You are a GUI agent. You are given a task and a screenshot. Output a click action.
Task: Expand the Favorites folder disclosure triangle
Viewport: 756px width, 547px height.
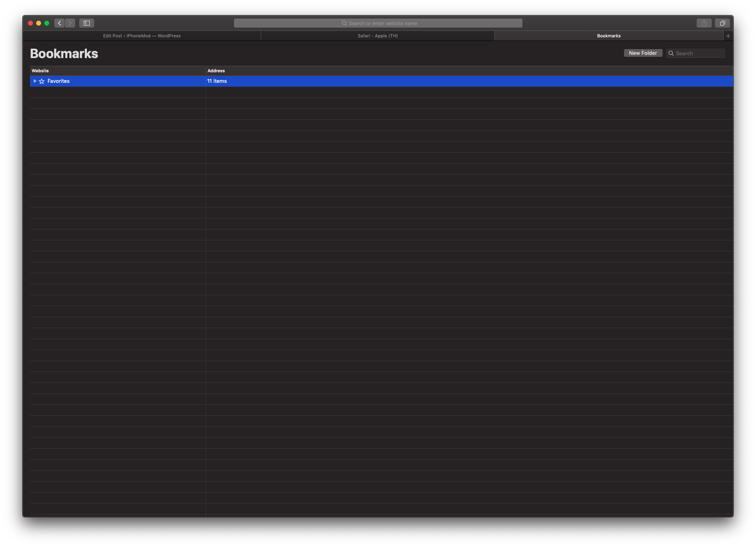click(x=35, y=81)
